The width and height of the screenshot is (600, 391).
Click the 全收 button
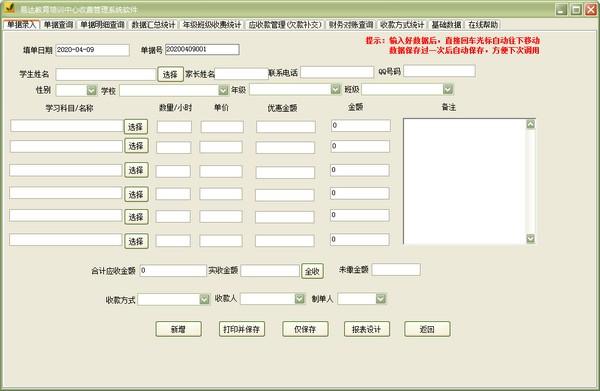coord(312,271)
